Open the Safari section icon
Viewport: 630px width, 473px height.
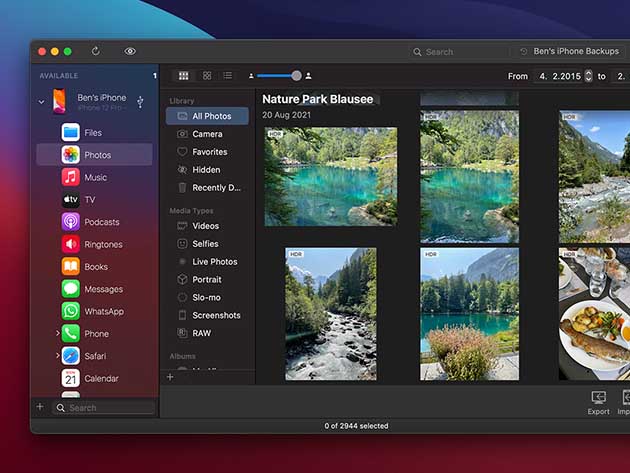point(70,356)
